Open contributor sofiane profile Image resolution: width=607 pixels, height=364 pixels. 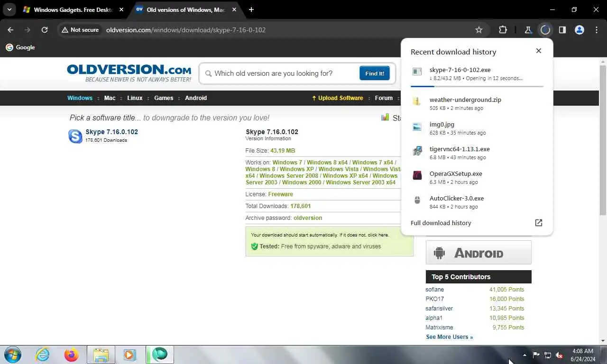pyautogui.click(x=435, y=290)
